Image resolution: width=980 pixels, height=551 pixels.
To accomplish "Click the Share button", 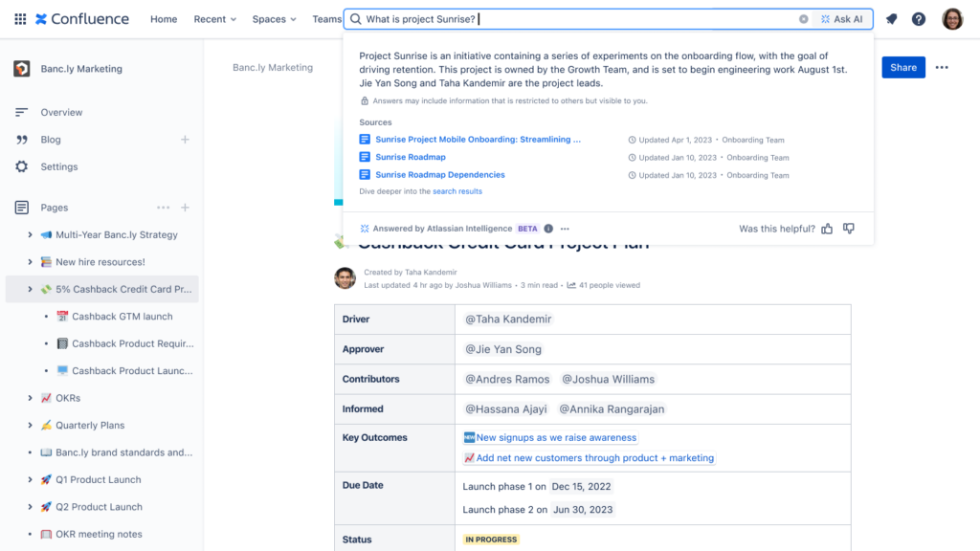I will (903, 67).
